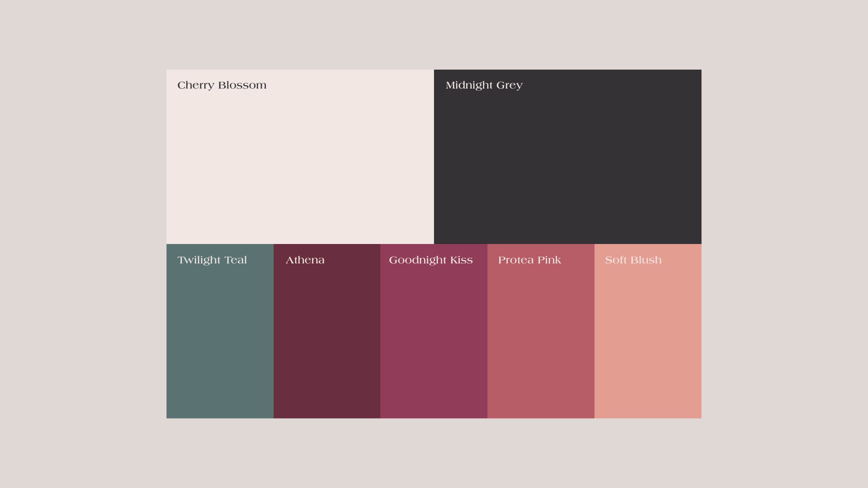Image resolution: width=868 pixels, height=488 pixels.
Task: Click the "Protea Pink" text label
Action: point(529,260)
